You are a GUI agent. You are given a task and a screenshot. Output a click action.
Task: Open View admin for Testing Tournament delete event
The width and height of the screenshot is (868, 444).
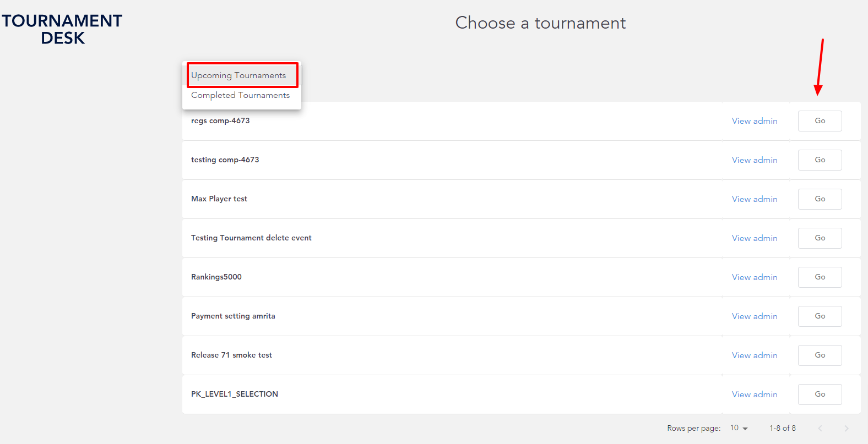pos(755,238)
